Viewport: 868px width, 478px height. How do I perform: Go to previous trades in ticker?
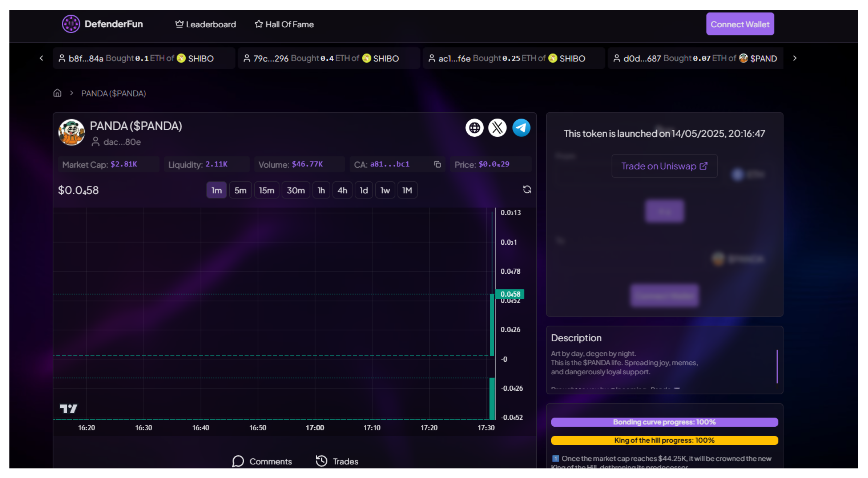tap(41, 58)
